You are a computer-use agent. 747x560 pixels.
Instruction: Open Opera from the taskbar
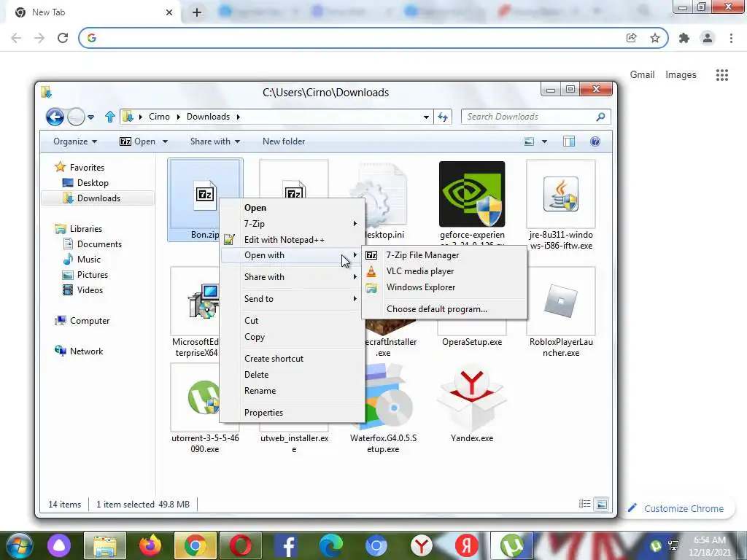tap(241, 545)
